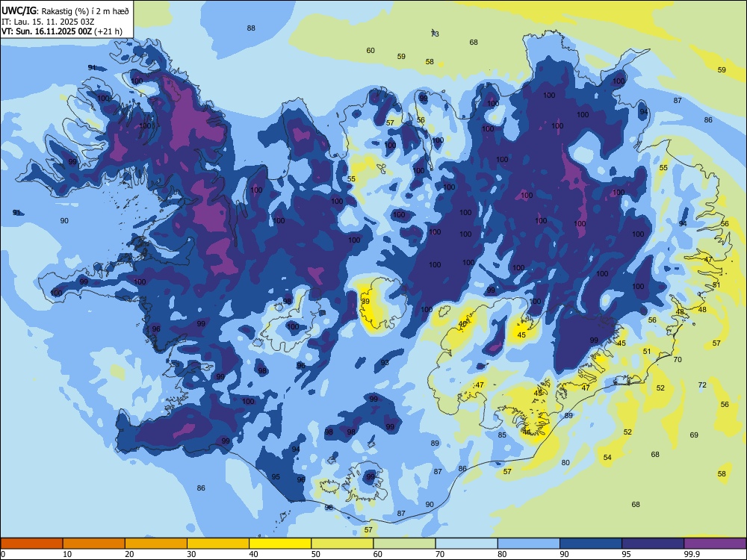
Task: Click the '54' humidity value on the map
Action: 607,457
